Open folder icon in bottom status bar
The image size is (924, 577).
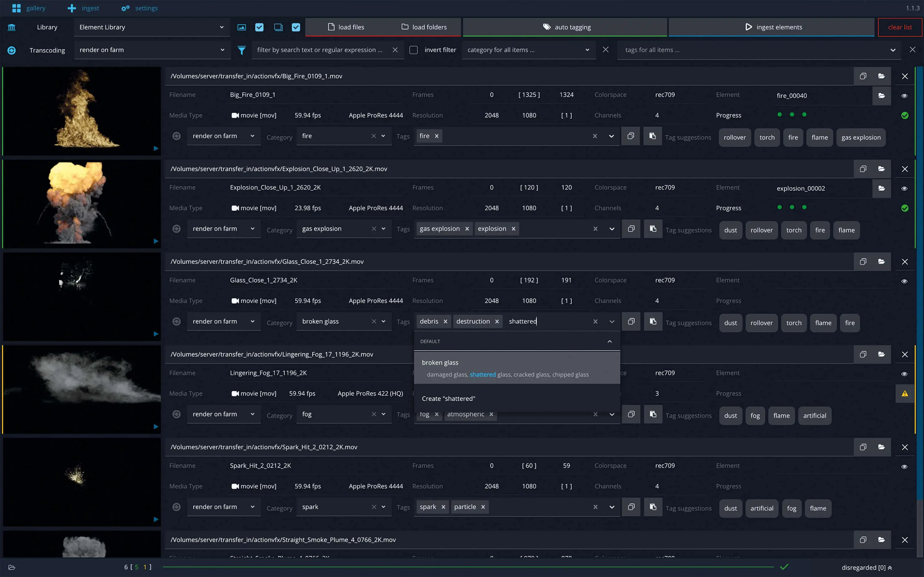click(x=12, y=567)
